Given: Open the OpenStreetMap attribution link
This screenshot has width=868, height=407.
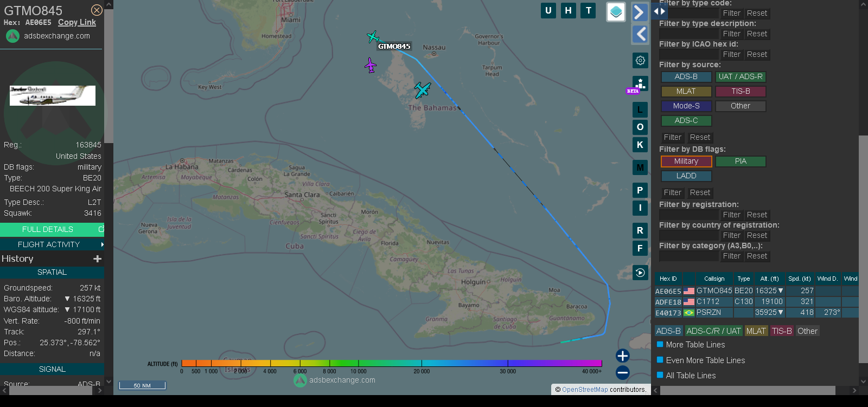Looking at the screenshot, I should 585,390.
